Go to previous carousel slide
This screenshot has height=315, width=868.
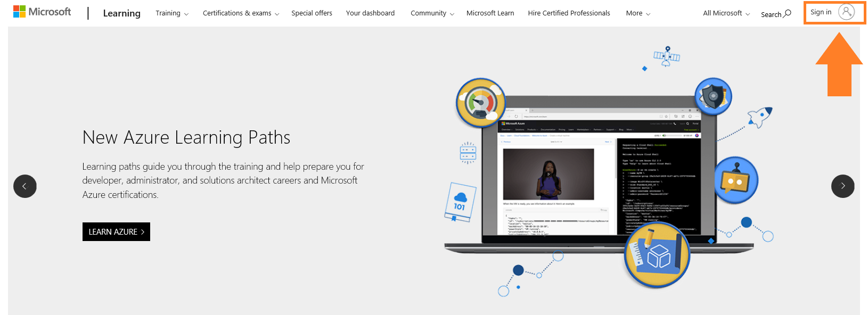[x=25, y=186]
